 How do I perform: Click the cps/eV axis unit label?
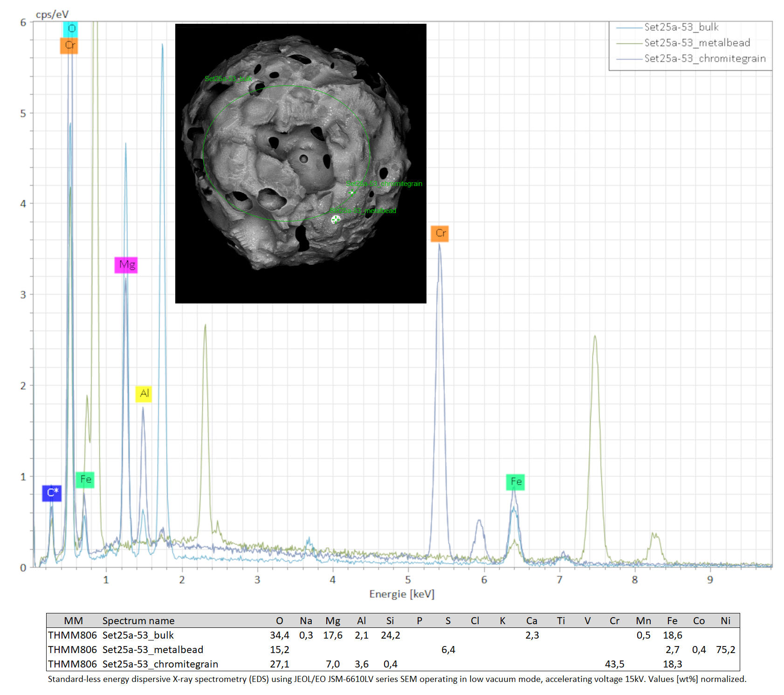52,14
